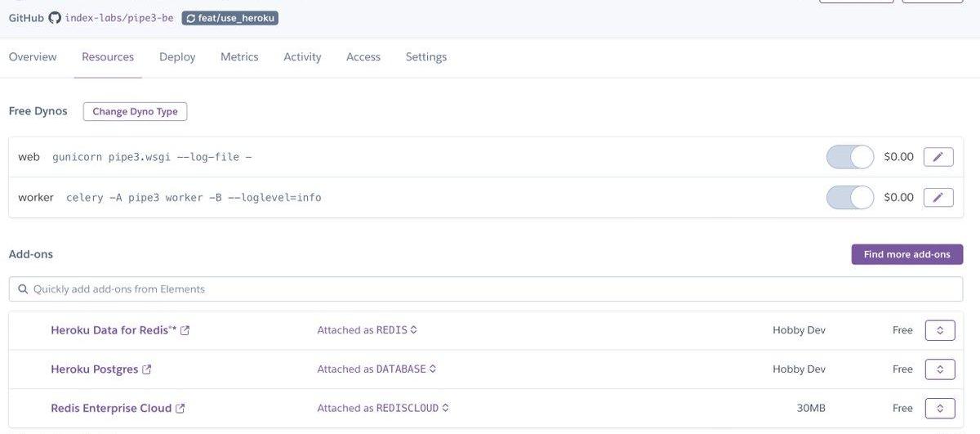Click the quickly add add-ons search field
This screenshot has width=980, height=434.
click(490, 289)
